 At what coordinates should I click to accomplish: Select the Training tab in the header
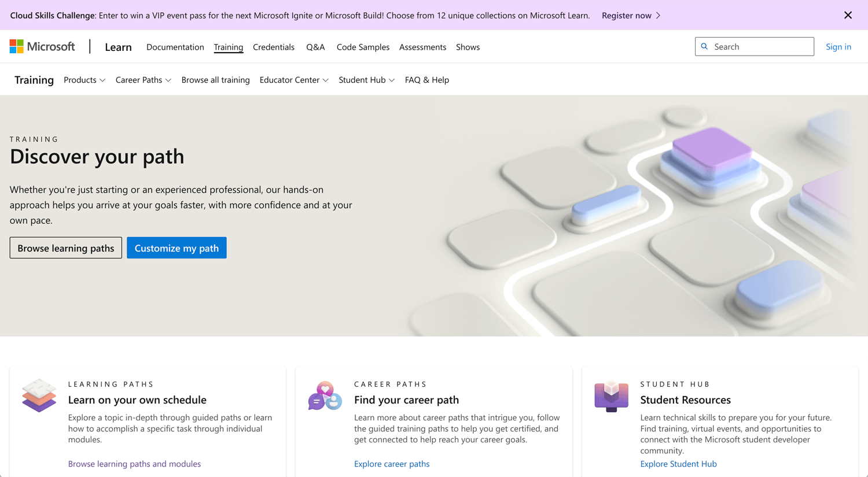(229, 47)
